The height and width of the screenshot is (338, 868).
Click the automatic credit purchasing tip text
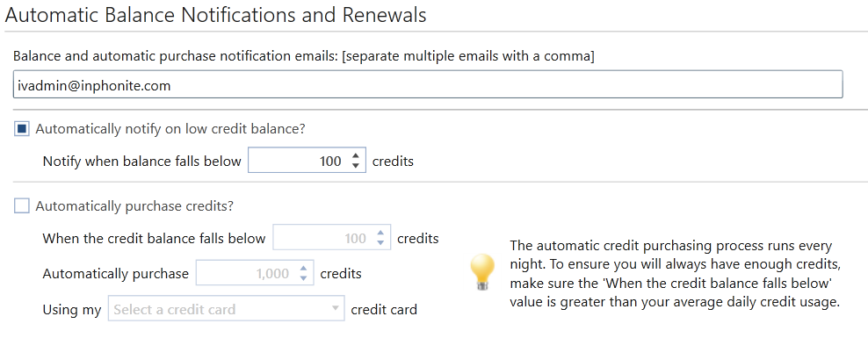676,273
